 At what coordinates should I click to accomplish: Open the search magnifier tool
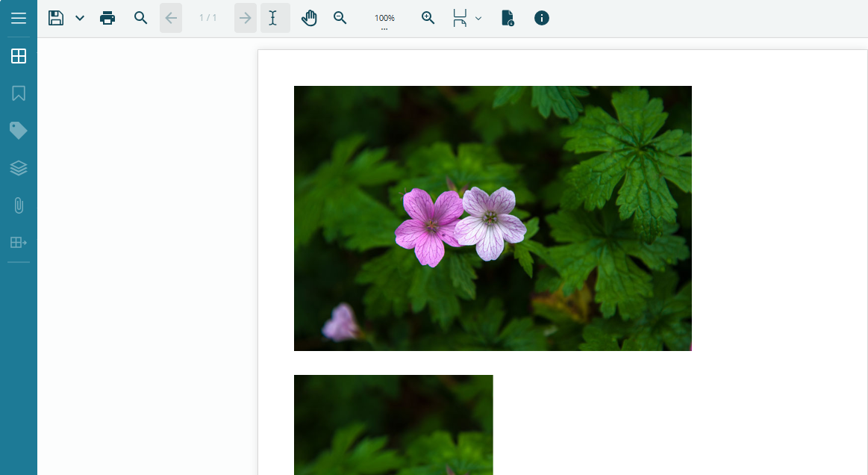point(140,18)
